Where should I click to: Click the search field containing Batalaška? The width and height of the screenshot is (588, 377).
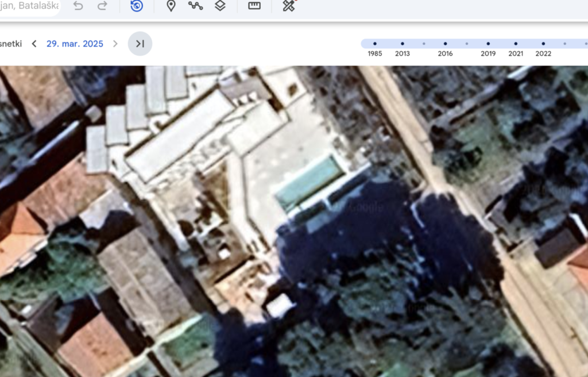tap(29, 6)
